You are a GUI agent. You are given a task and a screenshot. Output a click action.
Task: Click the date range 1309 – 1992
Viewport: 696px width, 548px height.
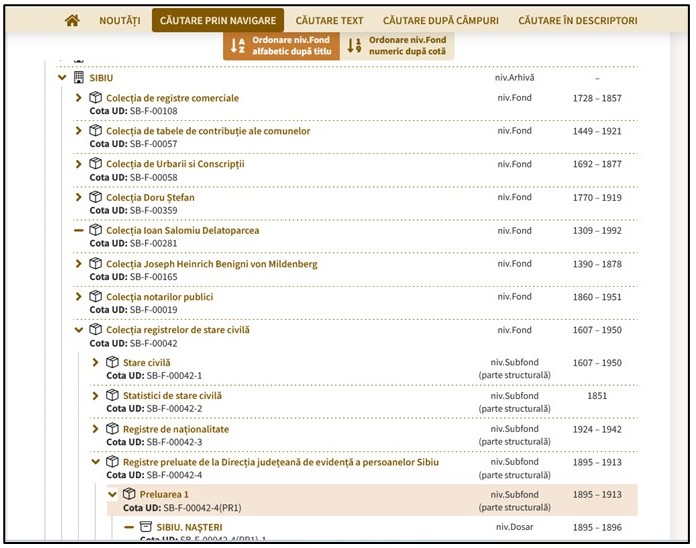[x=597, y=231]
